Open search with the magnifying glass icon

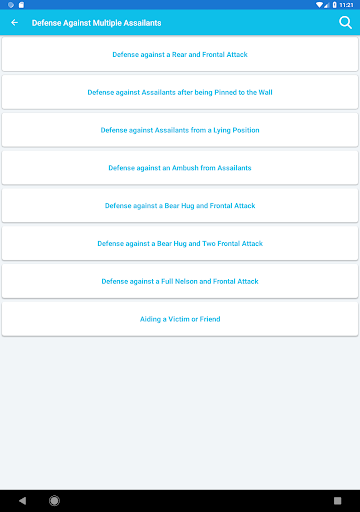click(x=345, y=23)
